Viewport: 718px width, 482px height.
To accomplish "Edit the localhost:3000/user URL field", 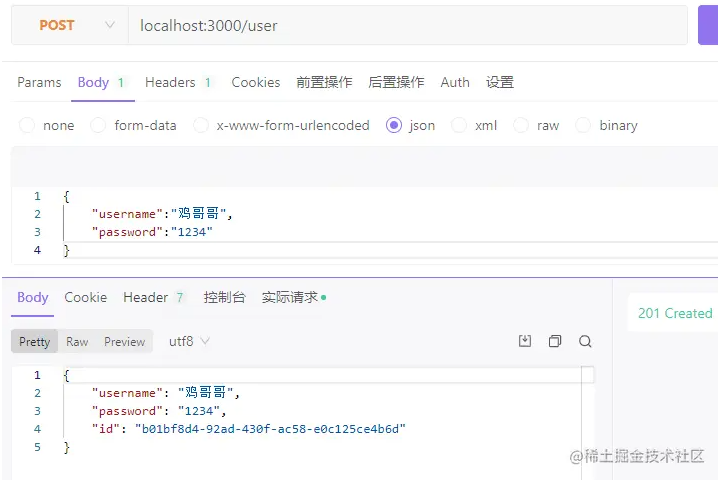I will coord(408,25).
